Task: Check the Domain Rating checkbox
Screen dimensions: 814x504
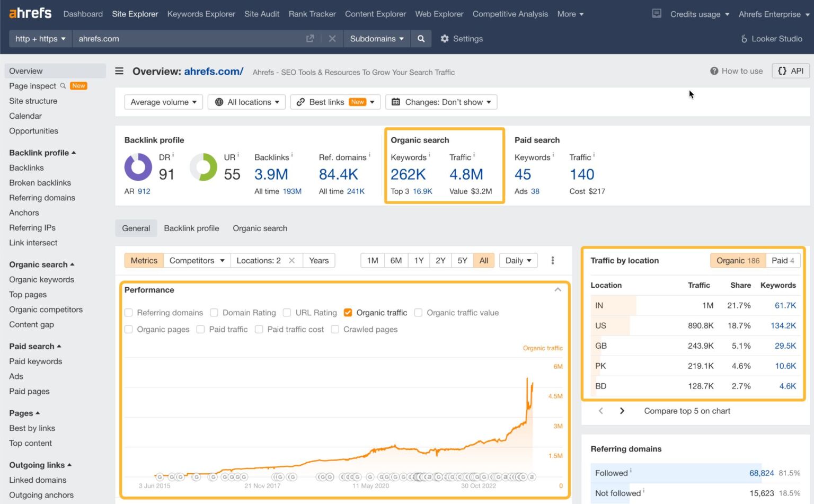Action: click(x=214, y=313)
